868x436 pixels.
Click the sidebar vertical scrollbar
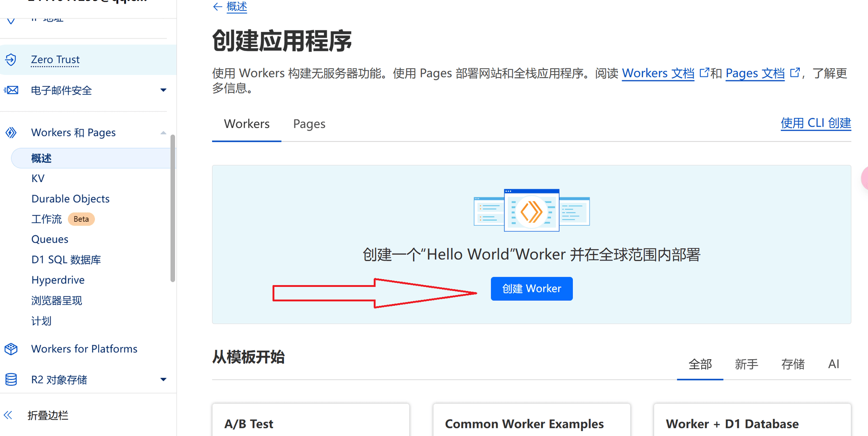tap(173, 208)
